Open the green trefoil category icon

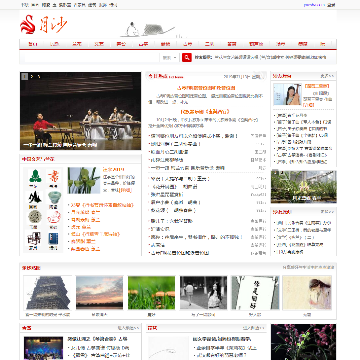35,176
